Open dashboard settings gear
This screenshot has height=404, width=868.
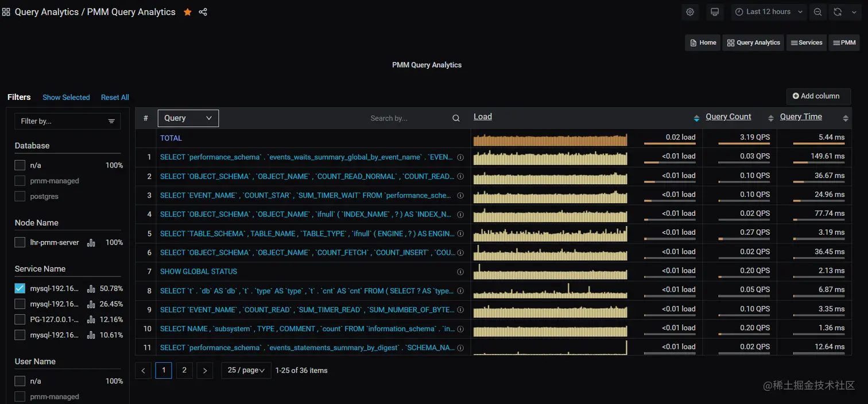click(x=690, y=12)
